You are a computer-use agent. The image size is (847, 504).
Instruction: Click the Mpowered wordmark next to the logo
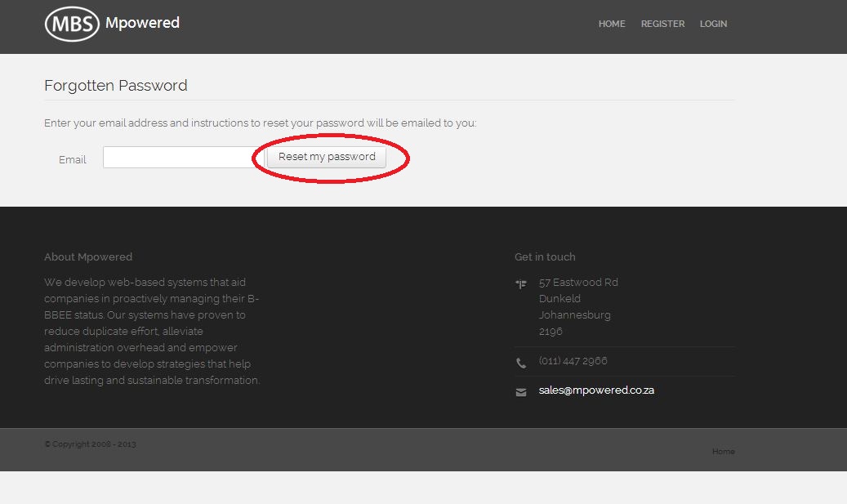pos(143,23)
